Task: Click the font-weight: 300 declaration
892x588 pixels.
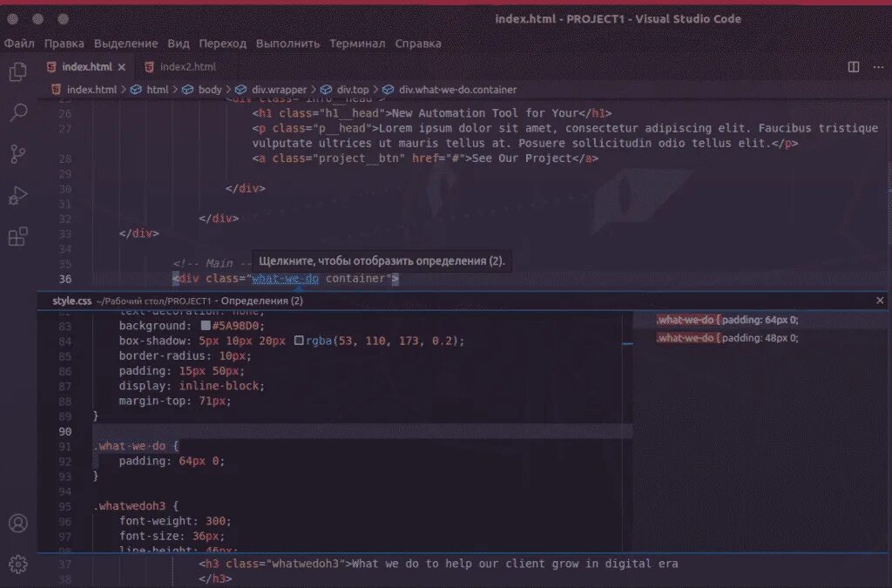Action: pos(175,520)
